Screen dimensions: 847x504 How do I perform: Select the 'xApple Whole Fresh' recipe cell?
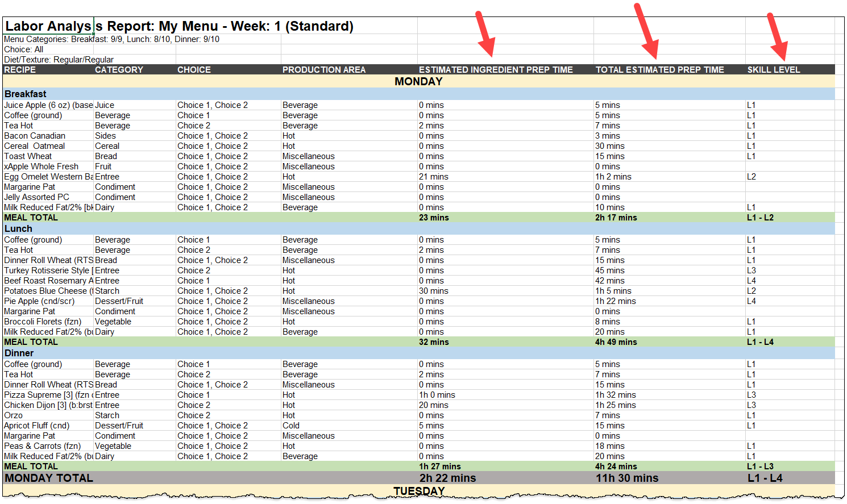(41, 166)
